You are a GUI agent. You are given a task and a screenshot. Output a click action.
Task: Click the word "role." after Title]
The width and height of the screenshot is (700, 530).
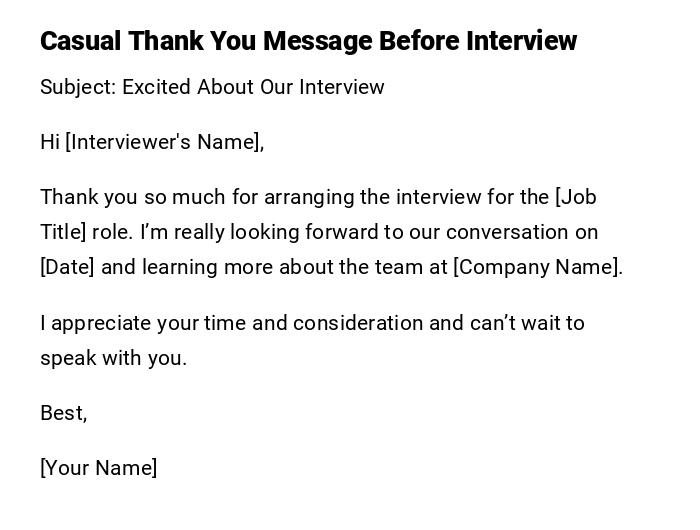tap(111, 232)
